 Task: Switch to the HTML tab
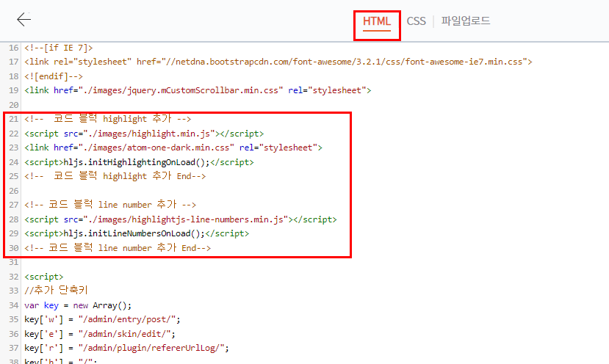(x=377, y=21)
